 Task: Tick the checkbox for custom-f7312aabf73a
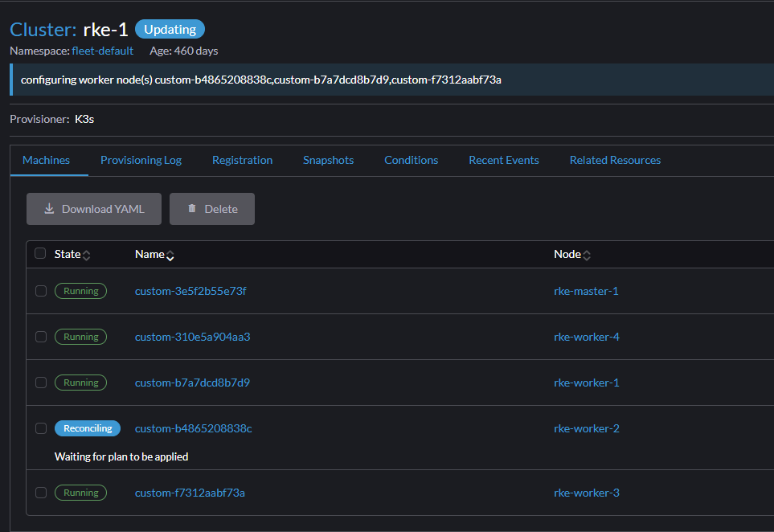pos(41,493)
